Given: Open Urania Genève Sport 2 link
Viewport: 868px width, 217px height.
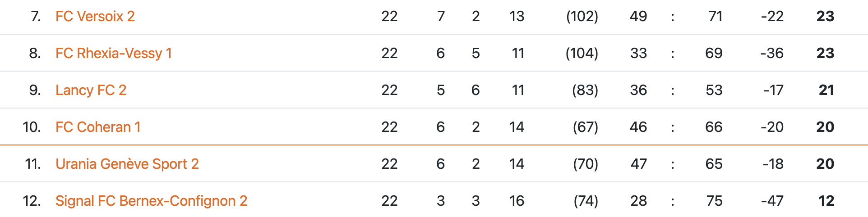Looking at the screenshot, I should pos(127,164).
